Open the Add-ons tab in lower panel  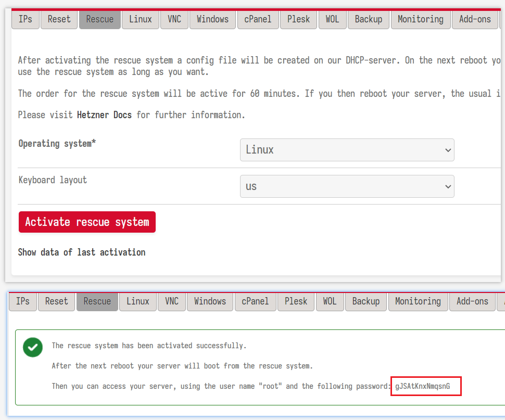coord(472,301)
